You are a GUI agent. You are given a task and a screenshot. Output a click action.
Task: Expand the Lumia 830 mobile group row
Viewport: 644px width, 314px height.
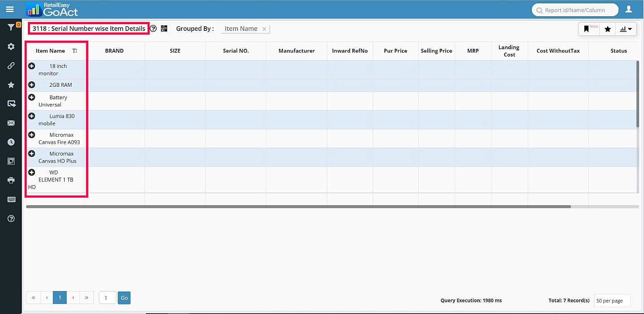[x=32, y=116]
